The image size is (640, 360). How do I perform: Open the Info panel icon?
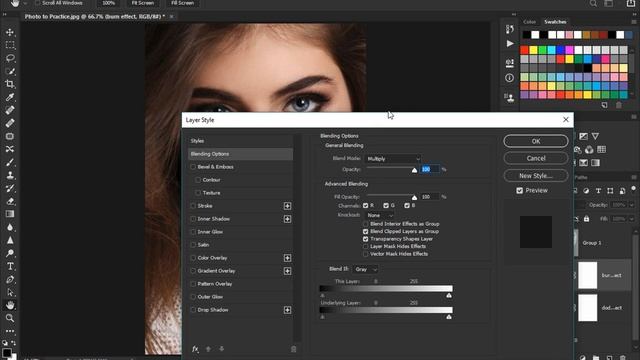(x=509, y=78)
